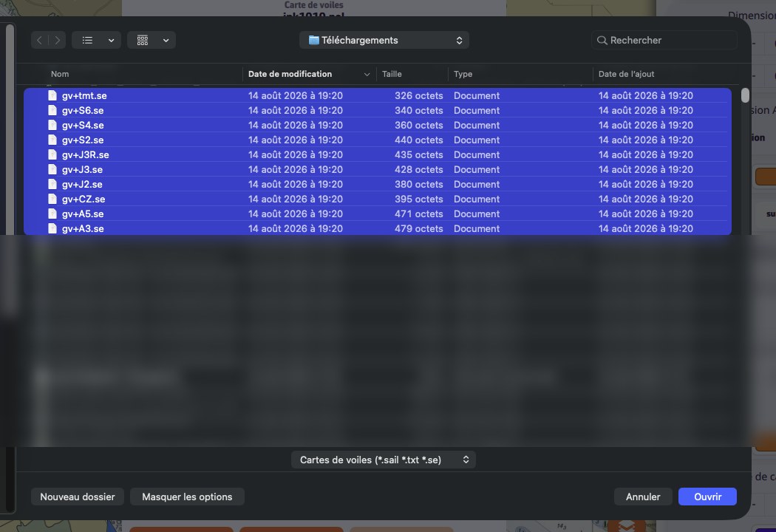
Task: Click the file icon of gv+tmt.se
Action: coord(52,95)
